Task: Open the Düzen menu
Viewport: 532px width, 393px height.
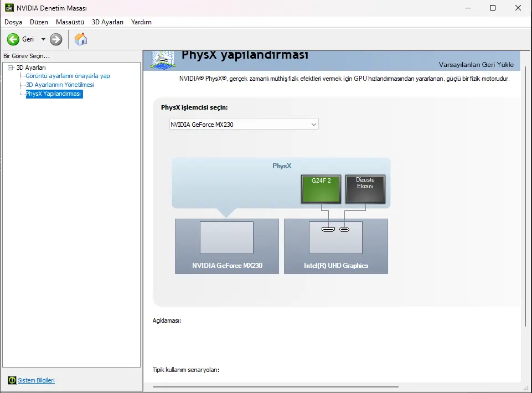Action: pyautogui.click(x=39, y=22)
